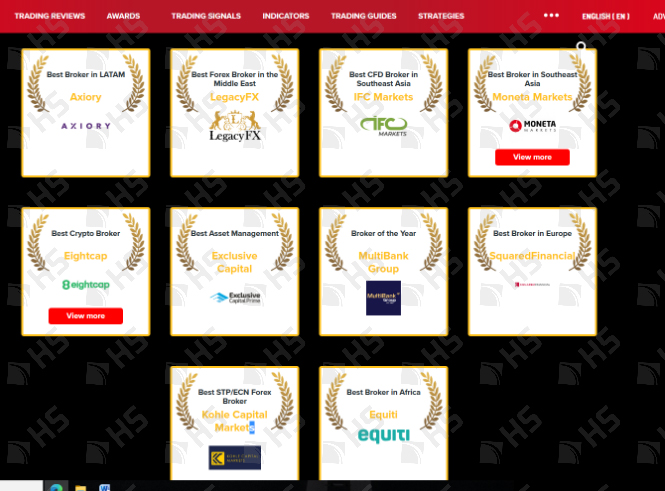Click the Exclusive Capital Prime logo
This screenshot has height=491, width=665.
click(235, 297)
